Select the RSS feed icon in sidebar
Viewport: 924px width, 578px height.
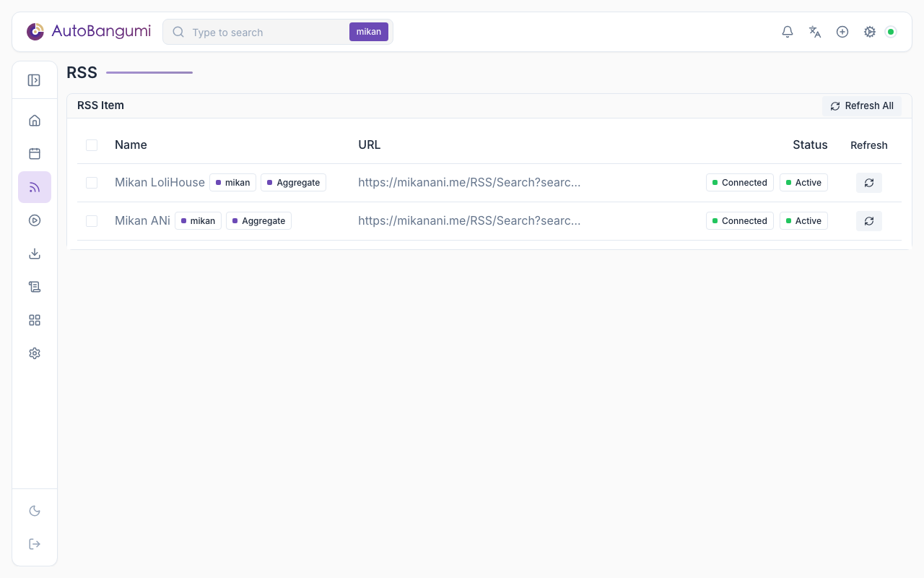(x=35, y=187)
